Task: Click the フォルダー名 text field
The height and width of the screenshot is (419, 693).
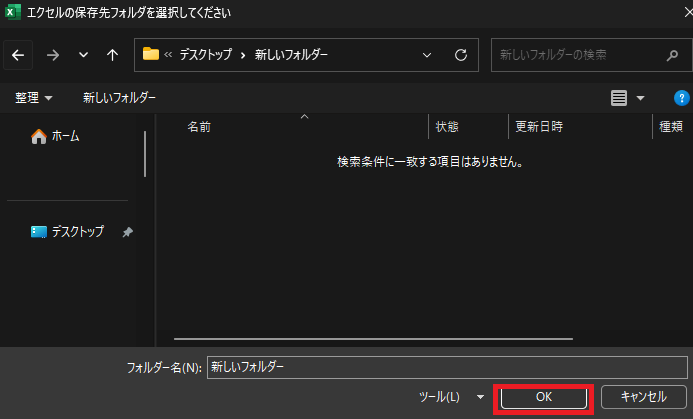Action: click(445, 367)
